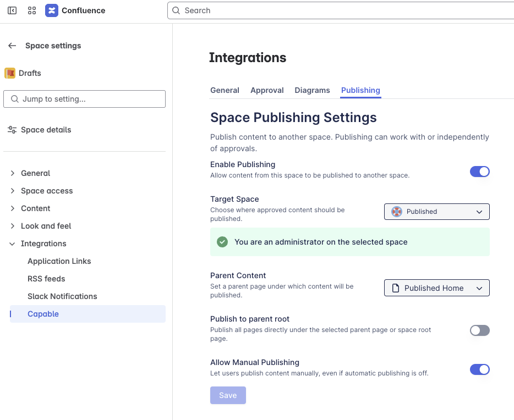Turn on Publish to parent root
Image resolution: width=514 pixels, height=420 pixels.
click(479, 330)
